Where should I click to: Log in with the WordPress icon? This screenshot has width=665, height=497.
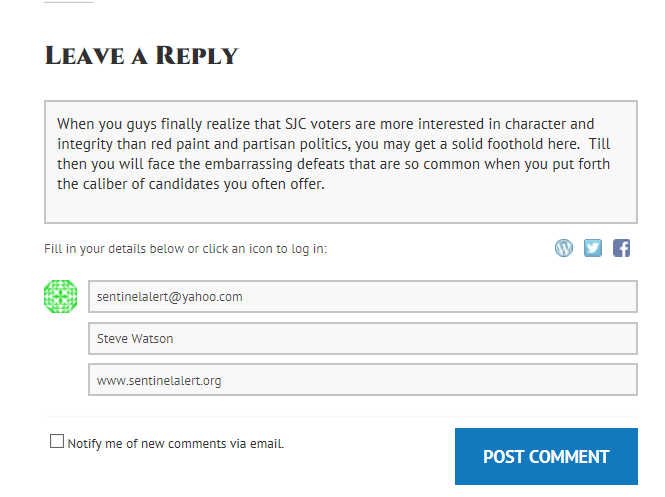coord(564,248)
